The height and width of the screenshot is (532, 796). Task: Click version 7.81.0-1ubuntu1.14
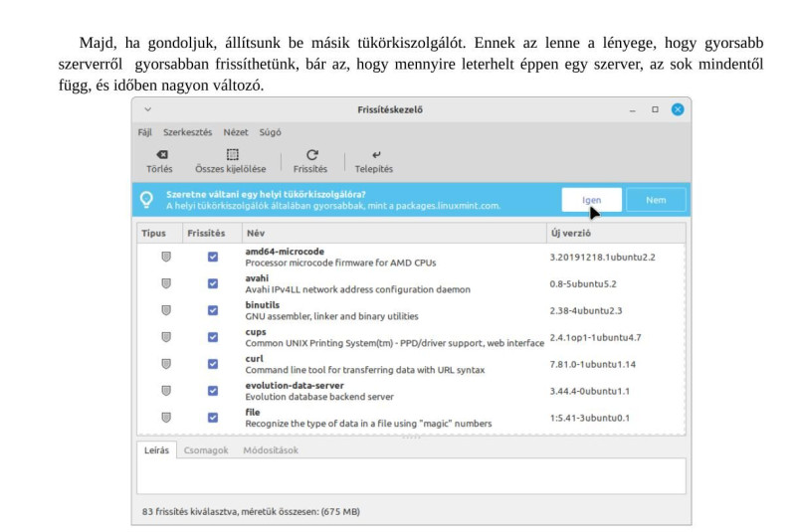click(x=592, y=365)
